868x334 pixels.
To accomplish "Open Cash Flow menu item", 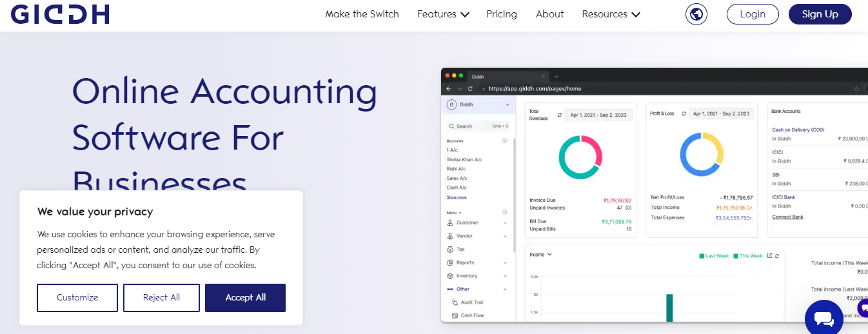I will point(472,315).
